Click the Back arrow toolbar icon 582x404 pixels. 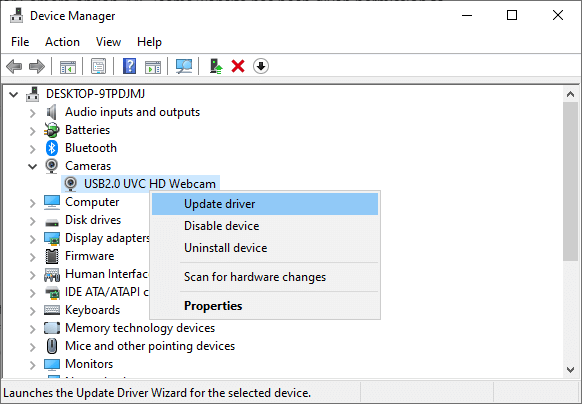14,66
